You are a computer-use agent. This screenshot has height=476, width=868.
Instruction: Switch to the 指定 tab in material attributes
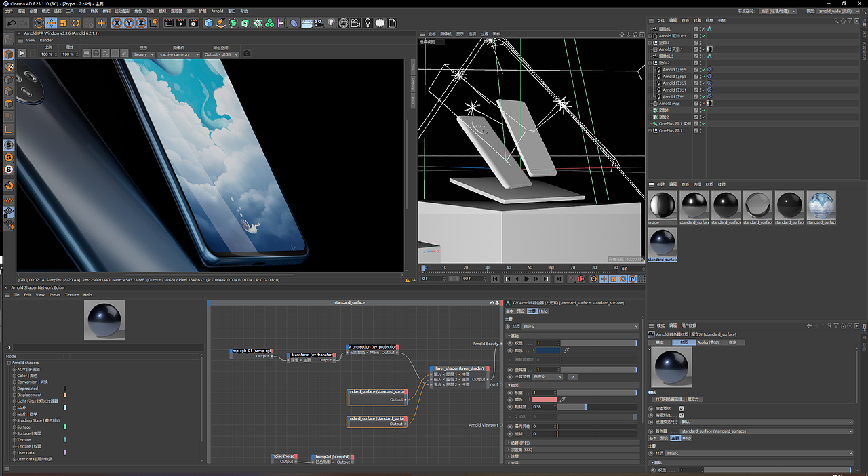tap(732, 342)
